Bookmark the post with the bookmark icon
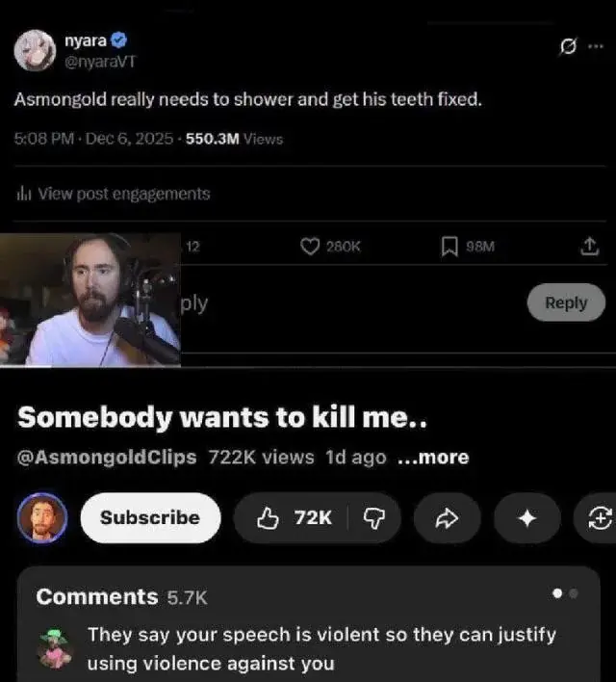616x682 pixels. click(x=449, y=247)
